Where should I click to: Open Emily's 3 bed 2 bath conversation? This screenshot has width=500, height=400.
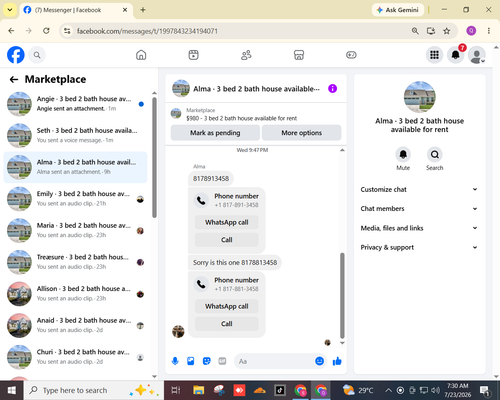[x=75, y=199]
